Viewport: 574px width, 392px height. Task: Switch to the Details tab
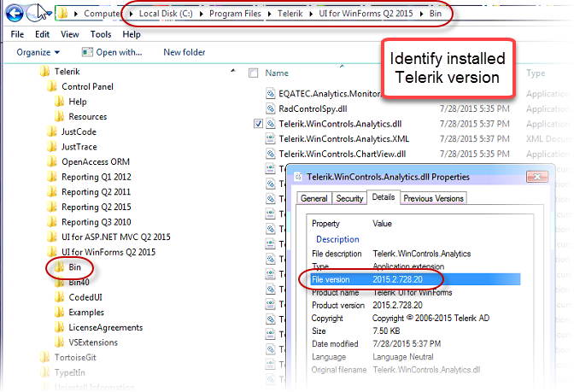point(384,197)
